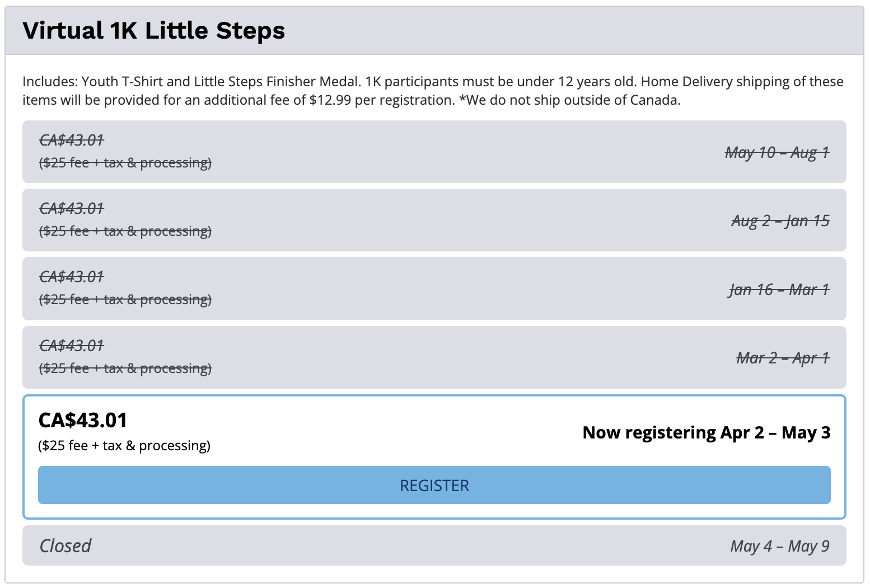
Task: Click the REGISTER button
Action: pos(434,485)
